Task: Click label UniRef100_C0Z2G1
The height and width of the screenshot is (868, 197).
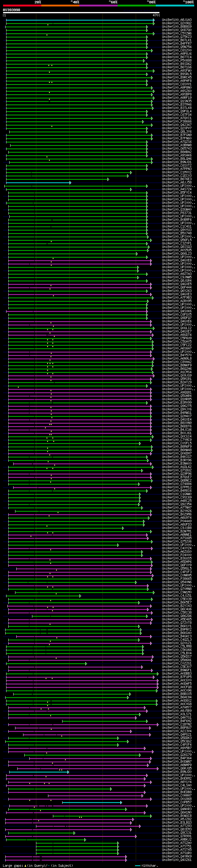Action: point(177,664)
